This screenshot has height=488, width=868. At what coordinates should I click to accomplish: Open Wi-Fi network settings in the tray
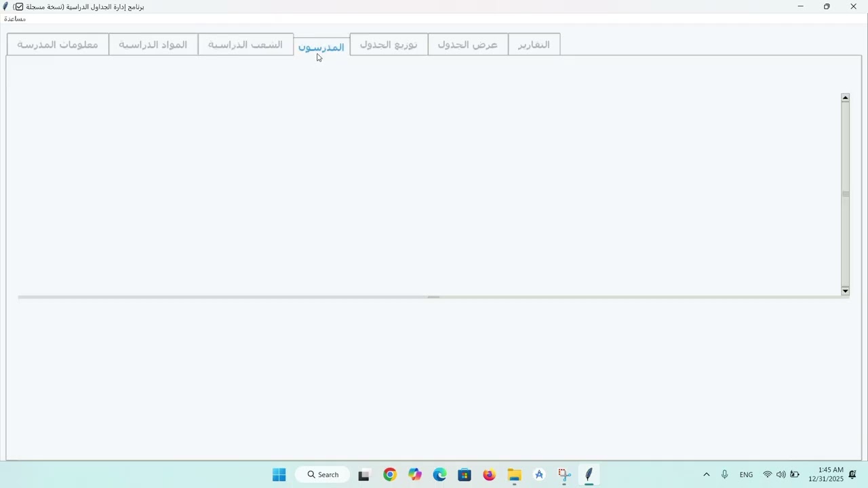point(768,474)
